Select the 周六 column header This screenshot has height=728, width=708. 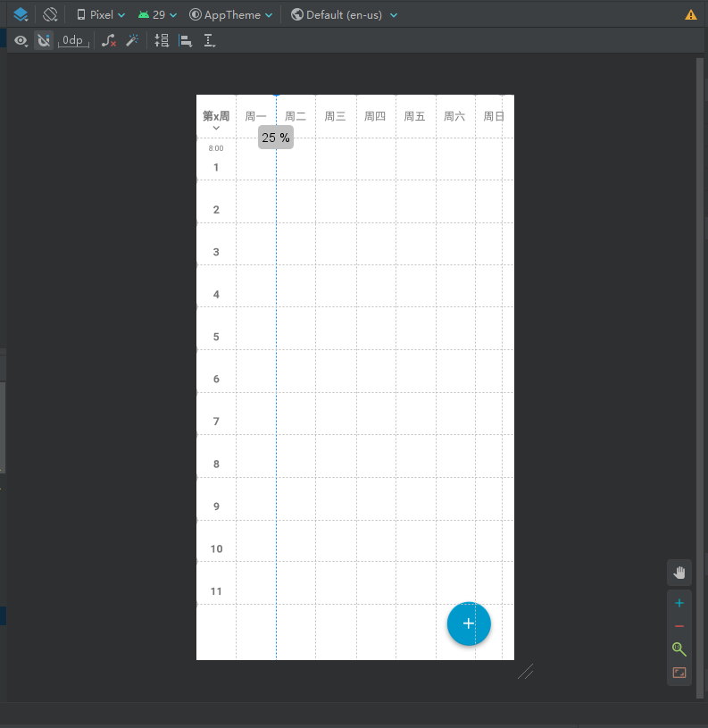point(454,116)
